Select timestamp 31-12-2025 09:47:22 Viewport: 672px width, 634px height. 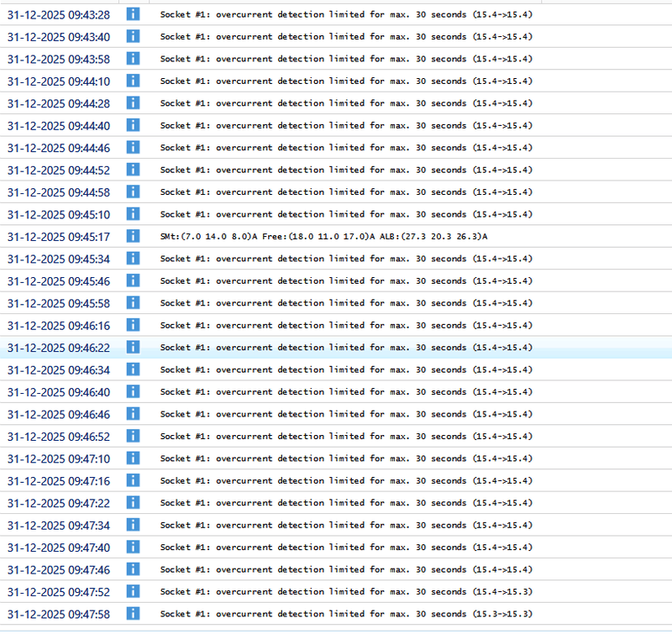(59, 504)
